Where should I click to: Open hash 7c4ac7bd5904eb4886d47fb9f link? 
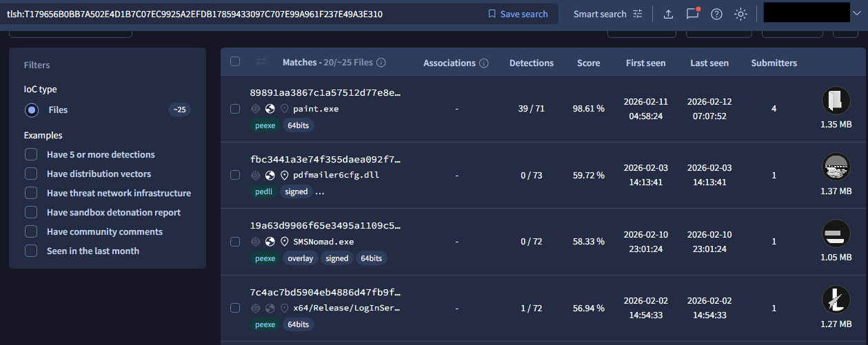(325, 292)
